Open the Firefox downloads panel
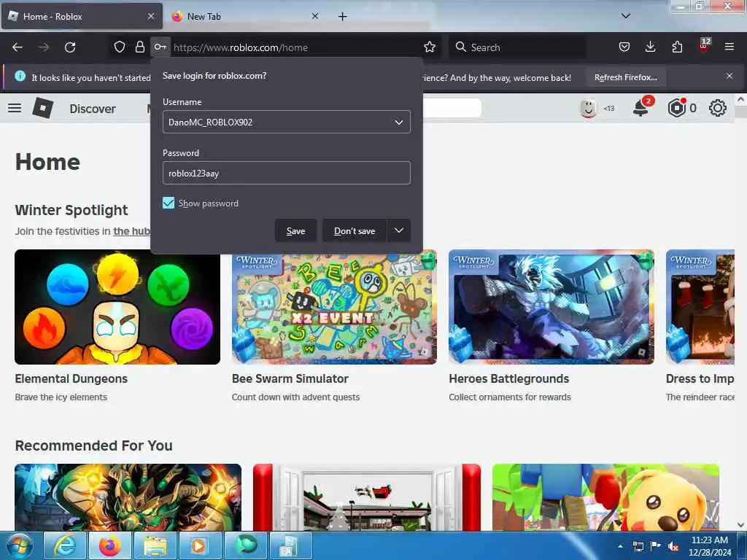 coord(650,47)
